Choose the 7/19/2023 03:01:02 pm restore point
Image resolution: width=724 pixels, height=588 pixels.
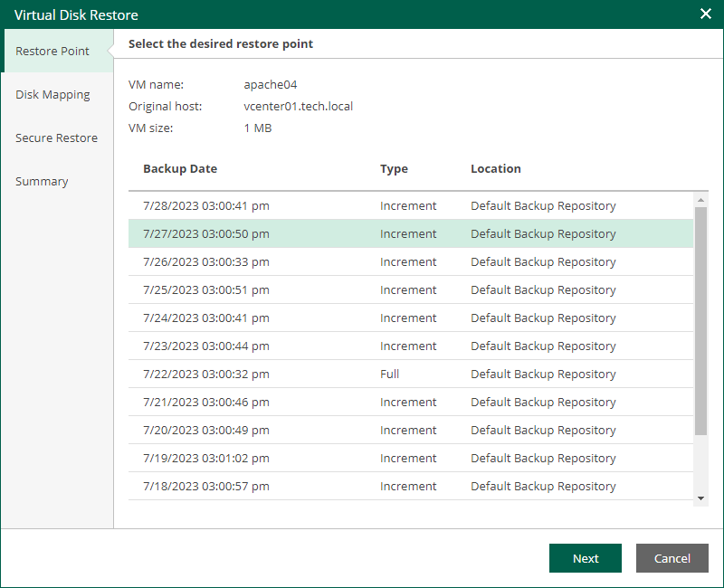click(206, 459)
